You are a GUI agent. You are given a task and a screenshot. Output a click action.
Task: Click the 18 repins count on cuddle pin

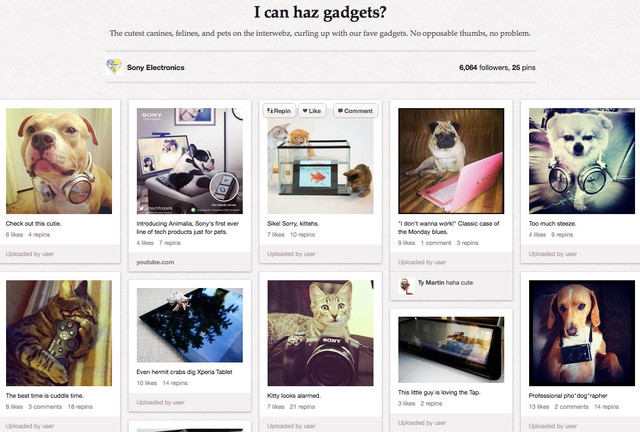click(x=80, y=407)
